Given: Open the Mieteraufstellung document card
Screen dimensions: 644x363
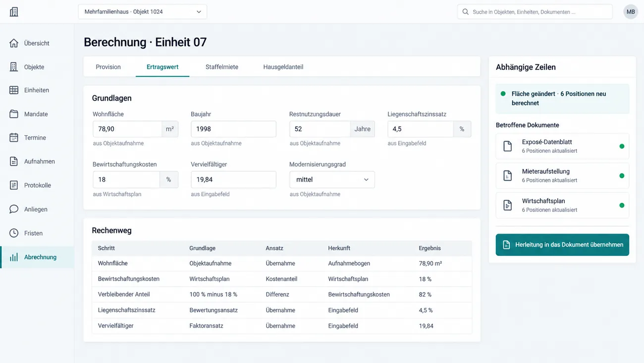Looking at the screenshot, I should point(562,176).
